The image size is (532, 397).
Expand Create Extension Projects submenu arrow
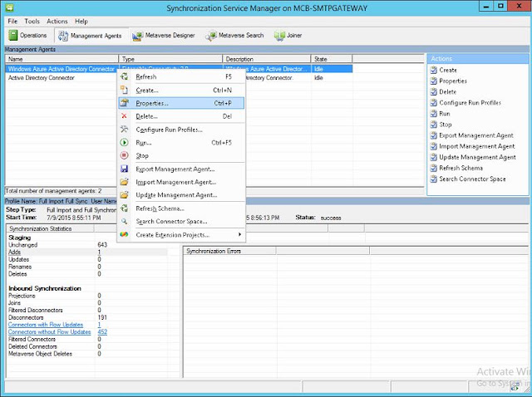coord(239,234)
